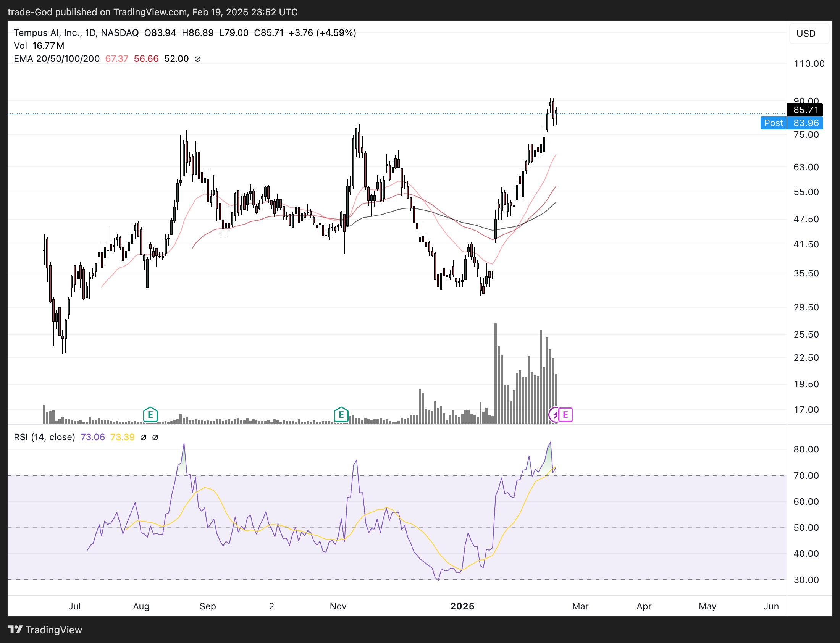Click the blue 83.96 post-market price
The height and width of the screenshot is (643, 840).
coord(805,123)
